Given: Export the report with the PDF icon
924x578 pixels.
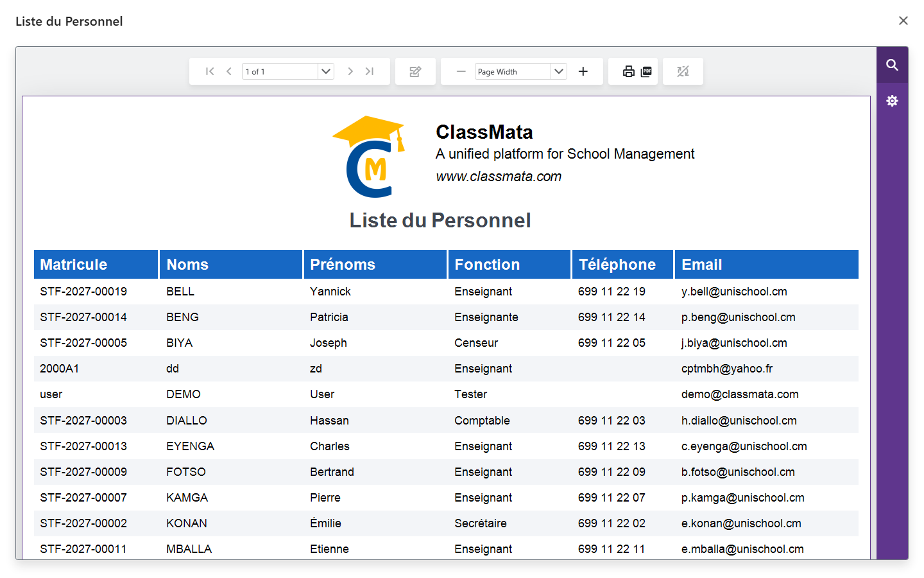Looking at the screenshot, I should pyautogui.click(x=646, y=71).
